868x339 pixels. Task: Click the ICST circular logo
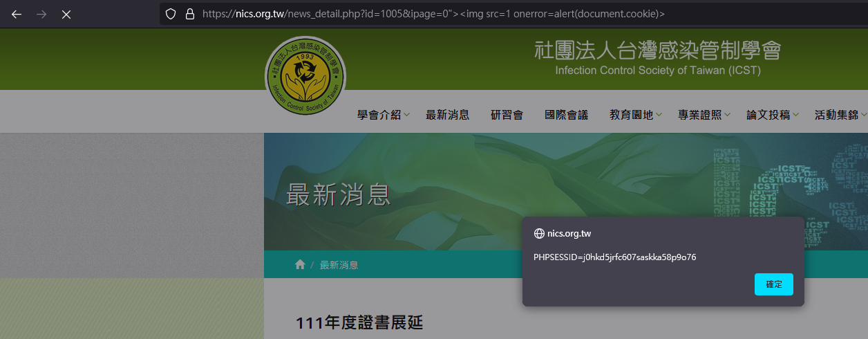pyautogui.click(x=305, y=76)
